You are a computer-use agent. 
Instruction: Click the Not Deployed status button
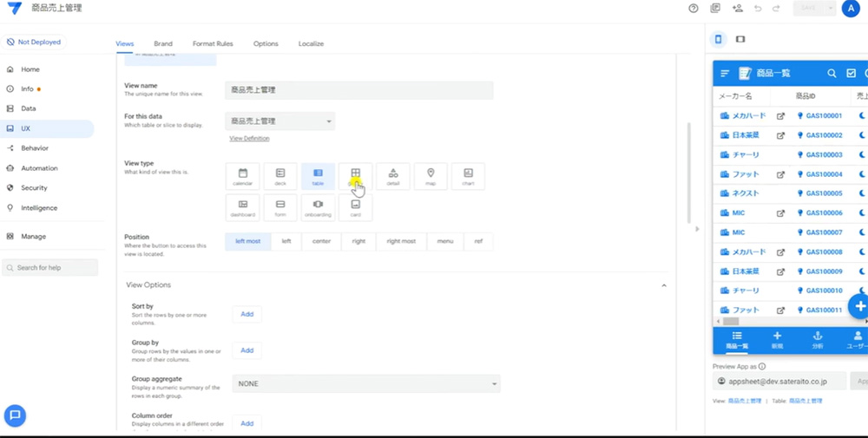[34, 42]
